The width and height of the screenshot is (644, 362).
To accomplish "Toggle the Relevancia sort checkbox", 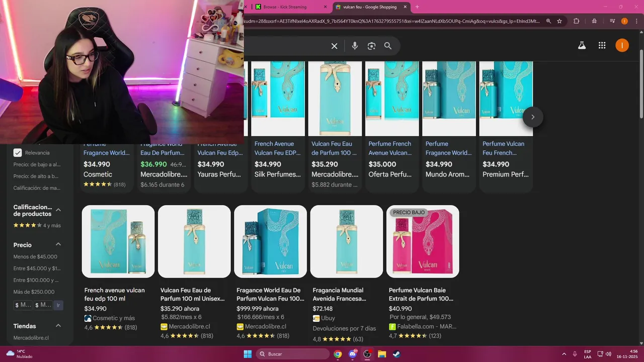I will [x=18, y=153].
